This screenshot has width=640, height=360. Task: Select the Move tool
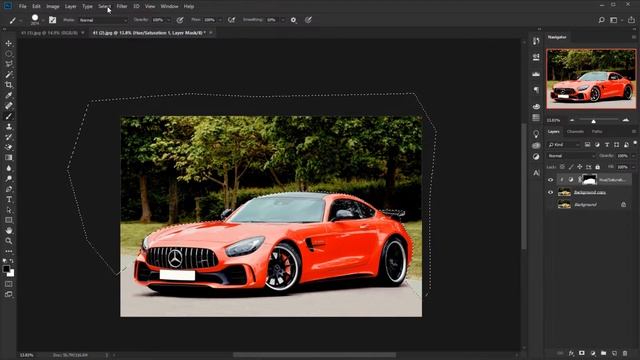point(9,43)
